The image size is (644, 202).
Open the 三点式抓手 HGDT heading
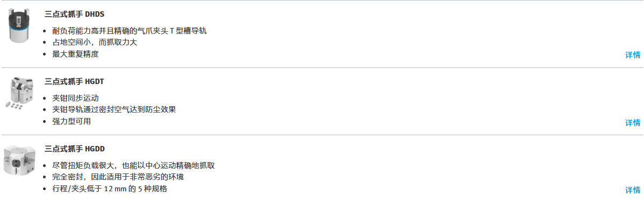pyautogui.click(x=74, y=81)
